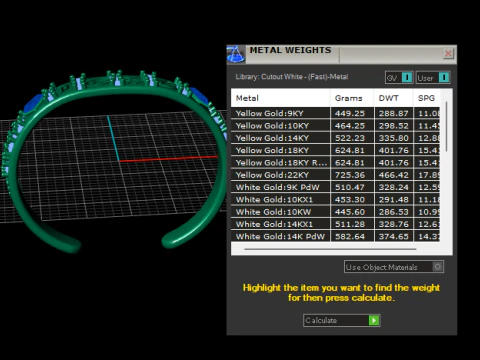The image size is (480, 360).
Task: Click the 510.47 grams value
Action: 350,187
